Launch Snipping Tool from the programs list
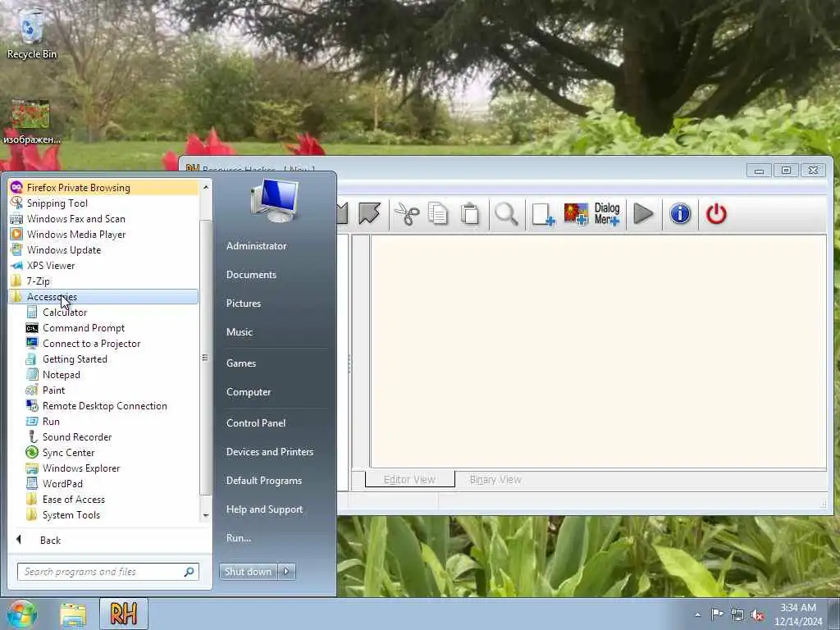This screenshot has width=840, height=630. 103,203
